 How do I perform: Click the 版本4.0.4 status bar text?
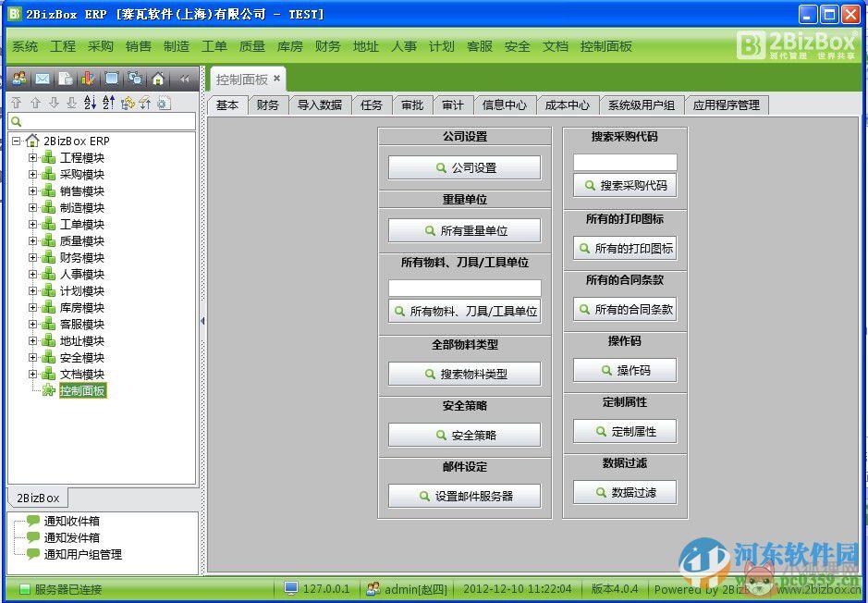point(614,588)
